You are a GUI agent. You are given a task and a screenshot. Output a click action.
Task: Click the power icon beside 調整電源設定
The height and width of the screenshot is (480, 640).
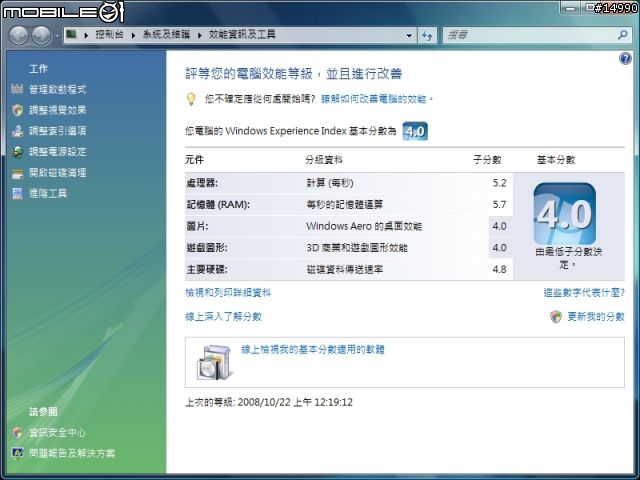(17, 152)
